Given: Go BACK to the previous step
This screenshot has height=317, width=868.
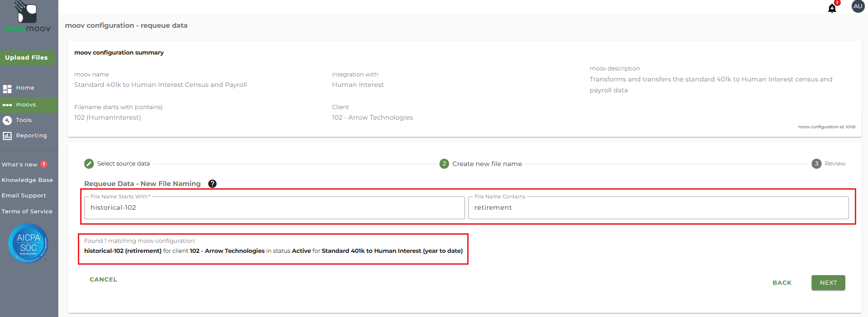Looking at the screenshot, I should [781, 283].
